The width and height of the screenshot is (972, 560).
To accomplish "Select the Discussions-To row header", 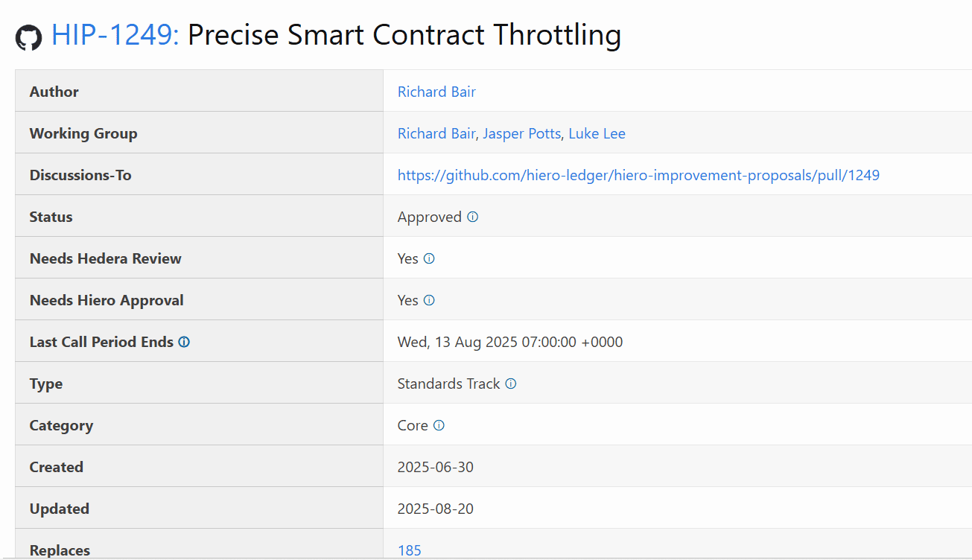I will pos(80,174).
